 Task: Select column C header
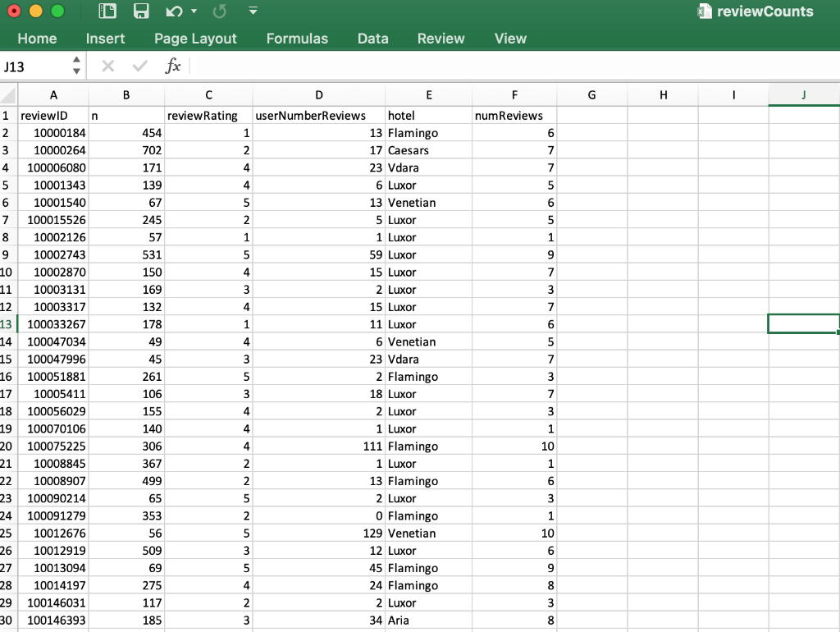tap(208, 95)
